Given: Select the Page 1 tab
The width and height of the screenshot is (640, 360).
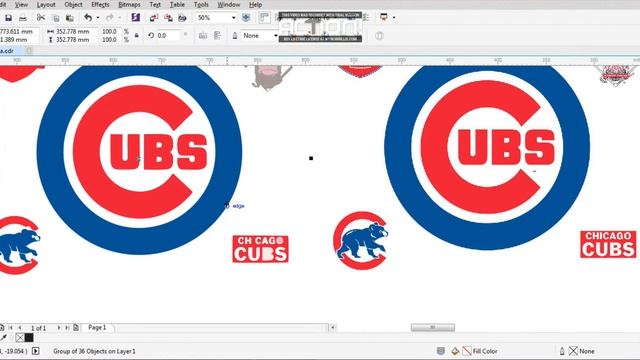Looking at the screenshot, I should 97,327.
